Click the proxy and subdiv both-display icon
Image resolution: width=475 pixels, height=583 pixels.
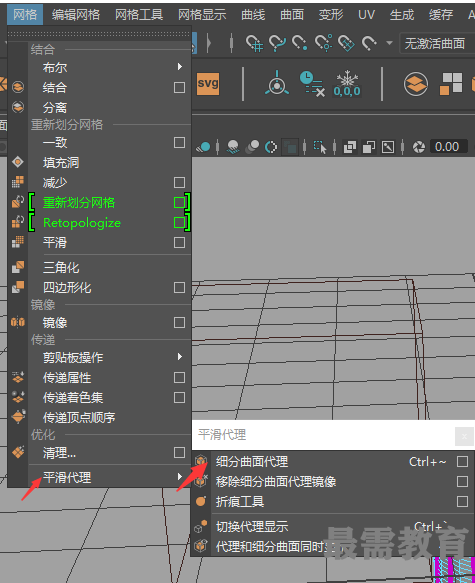click(x=201, y=546)
